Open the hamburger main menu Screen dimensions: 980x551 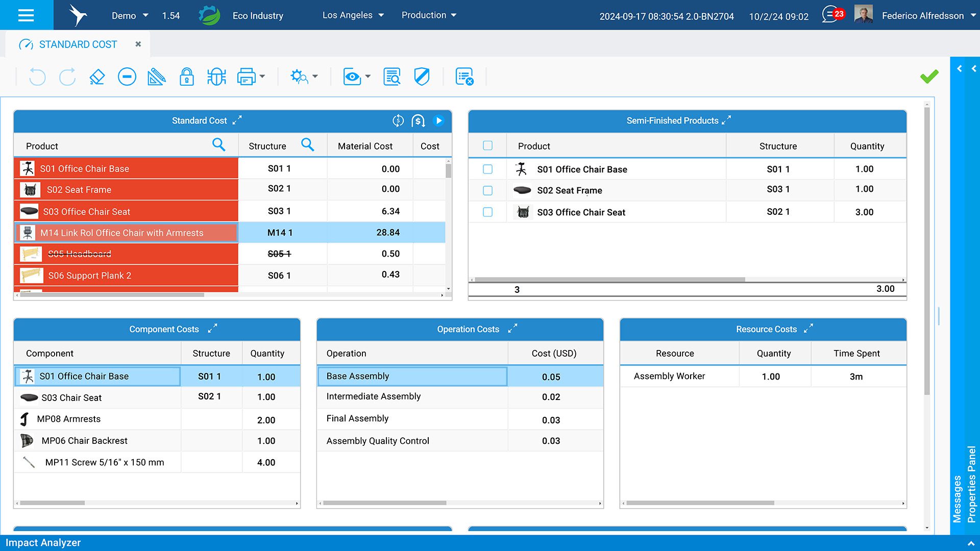tap(26, 15)
